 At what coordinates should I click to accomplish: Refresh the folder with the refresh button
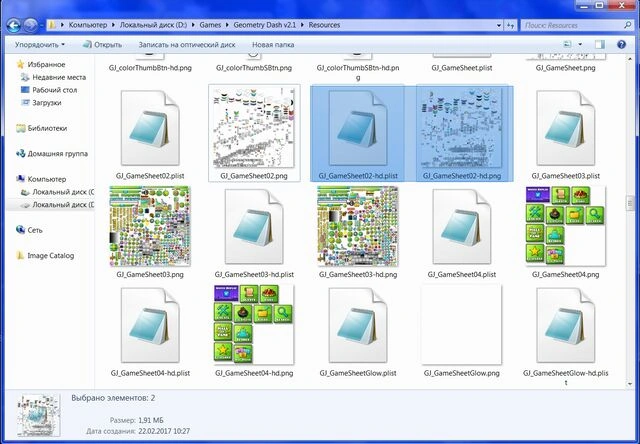pyautogui.click(x=510, y=25)
